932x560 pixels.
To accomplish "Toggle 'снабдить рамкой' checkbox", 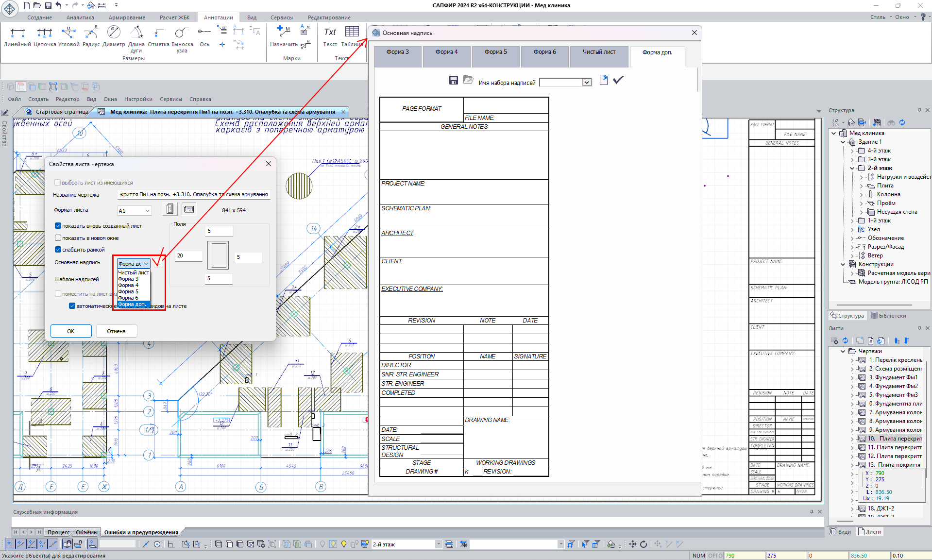I will (x=58, y=250).
